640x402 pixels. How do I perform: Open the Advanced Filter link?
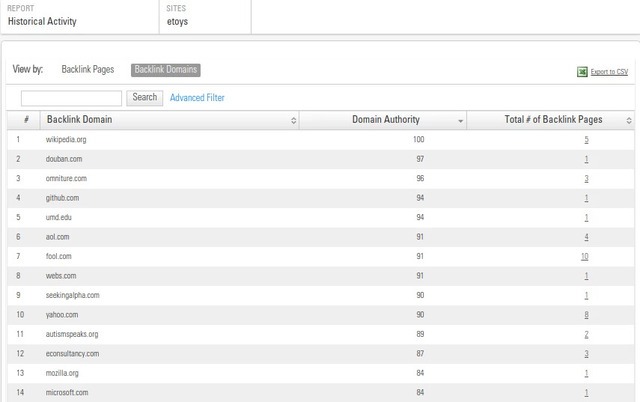(197, 98)
